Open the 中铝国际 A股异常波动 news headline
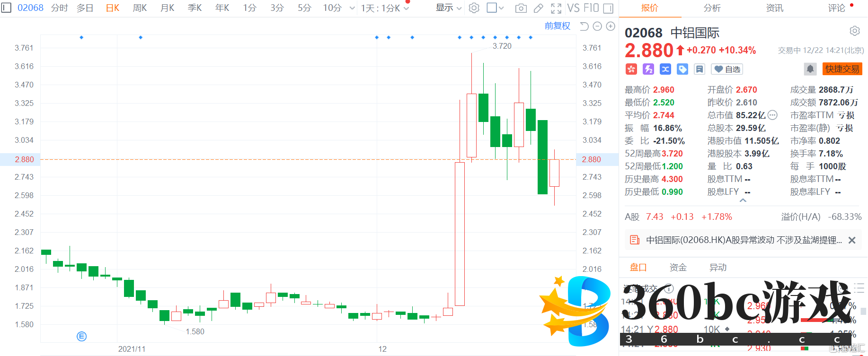The height and width of the screenshot is (356, 868). [x=744, y=240]
